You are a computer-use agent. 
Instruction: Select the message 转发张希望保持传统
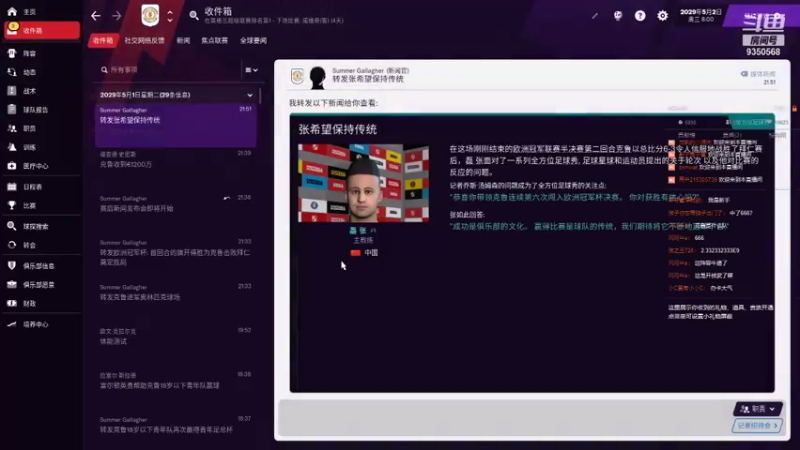(x=176, y=126)
